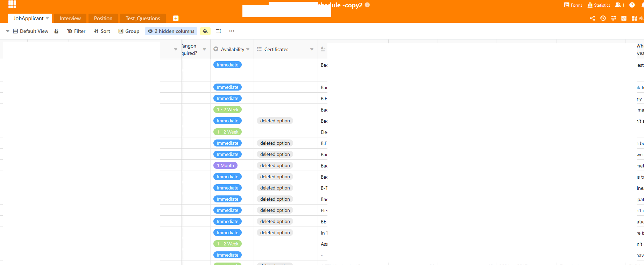The width and height of the screenshot is (644, 265).
Task: Open the data processing sliders icon
Action: click(613, 18)
